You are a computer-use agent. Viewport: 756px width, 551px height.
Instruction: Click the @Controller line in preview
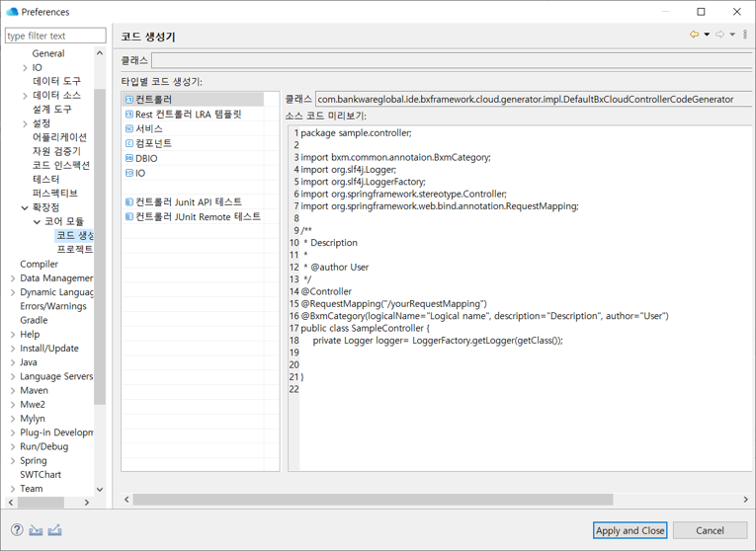326,291
